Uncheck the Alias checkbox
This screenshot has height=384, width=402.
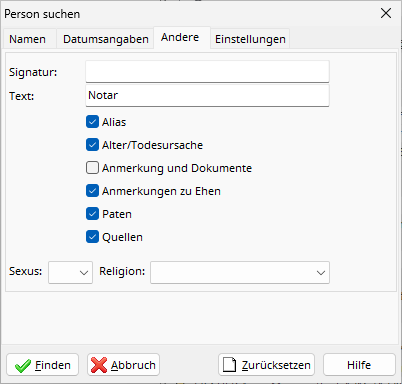coord(92,122)
